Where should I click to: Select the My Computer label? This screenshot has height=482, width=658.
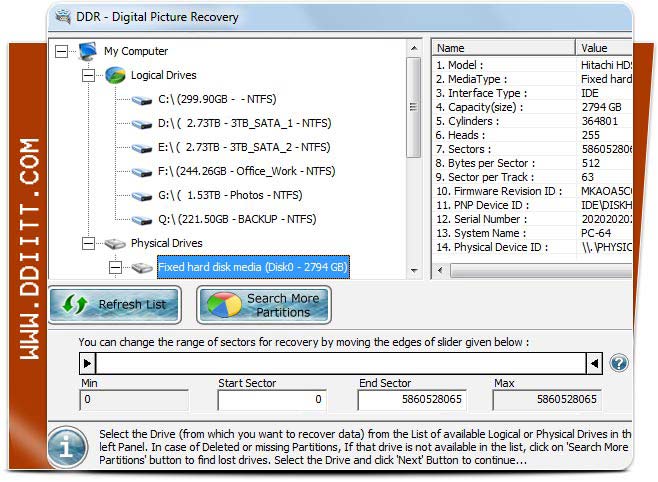136,51
